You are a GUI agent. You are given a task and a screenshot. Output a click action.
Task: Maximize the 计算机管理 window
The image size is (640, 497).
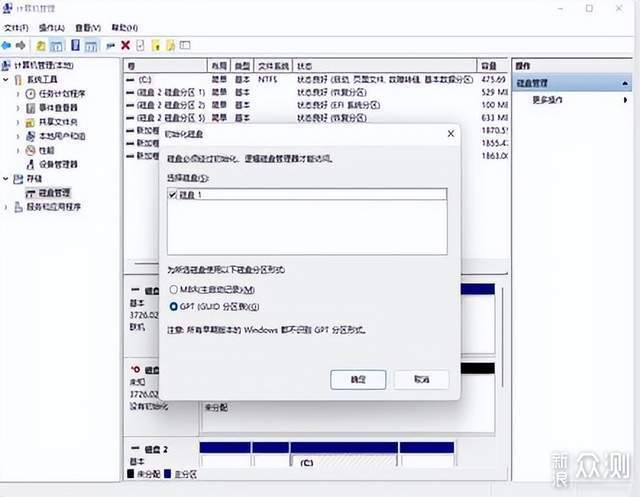pos(589,8)
